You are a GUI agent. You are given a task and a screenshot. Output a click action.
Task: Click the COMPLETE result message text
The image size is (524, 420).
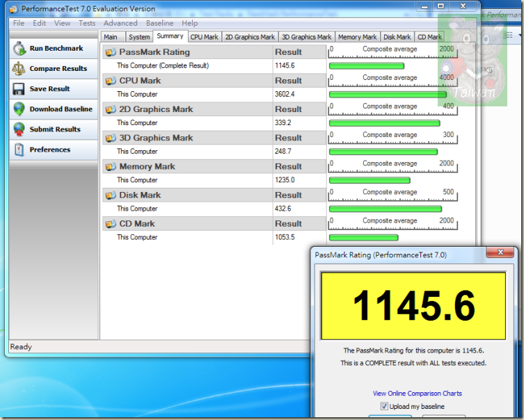pyautogui.click(x=413, y=363)
